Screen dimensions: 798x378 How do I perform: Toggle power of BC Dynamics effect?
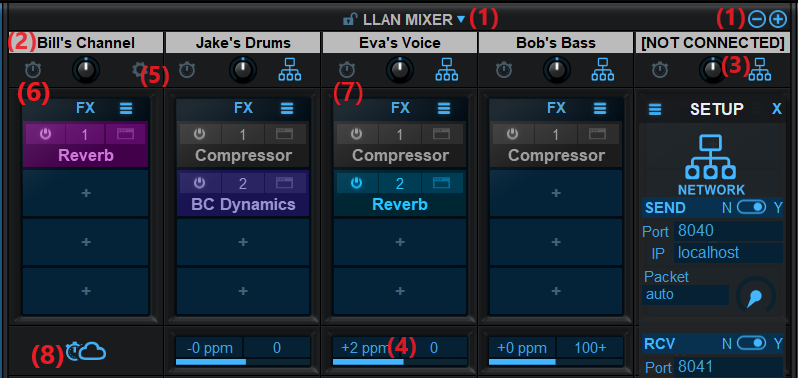click(x=200, y=183)
